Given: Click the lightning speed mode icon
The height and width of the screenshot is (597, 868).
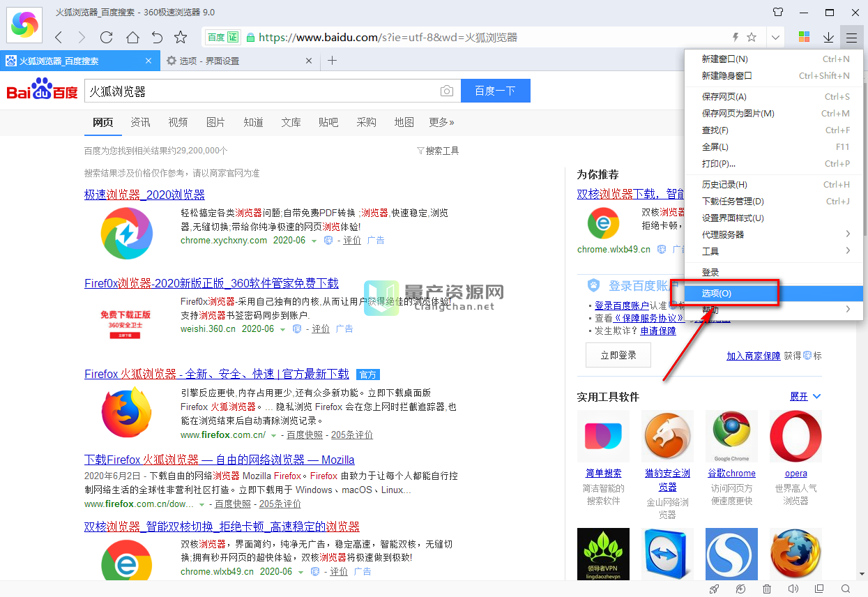Looking at the screenshot, I should click(735, 37).
